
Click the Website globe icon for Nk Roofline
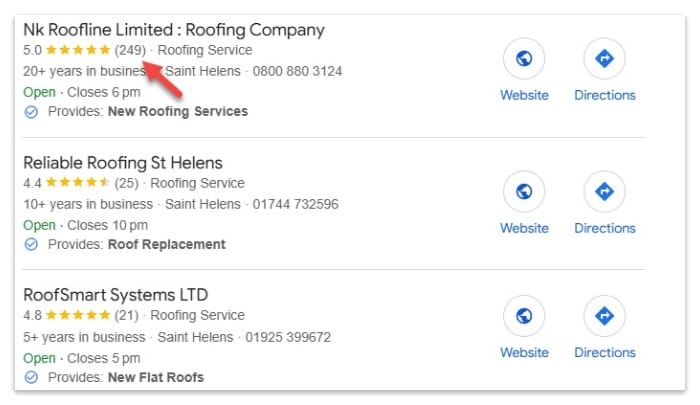tap(524, 59)
